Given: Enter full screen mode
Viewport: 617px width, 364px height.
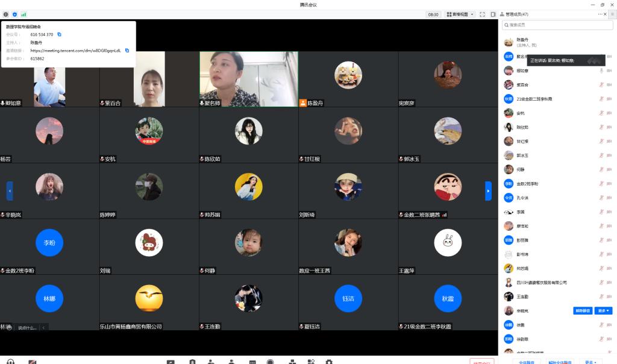Looking at the screenshot, I should pyautogui.click(x=483, y=14).
